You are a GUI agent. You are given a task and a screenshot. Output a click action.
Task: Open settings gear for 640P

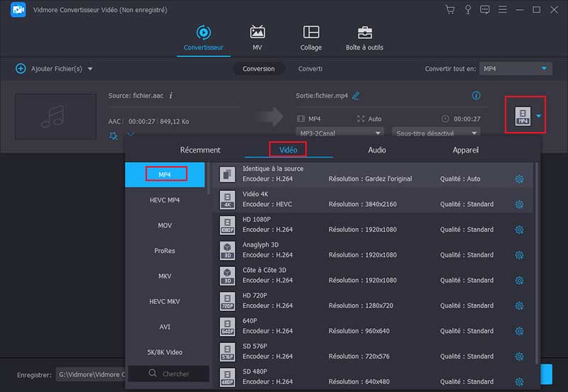point(519,331)
